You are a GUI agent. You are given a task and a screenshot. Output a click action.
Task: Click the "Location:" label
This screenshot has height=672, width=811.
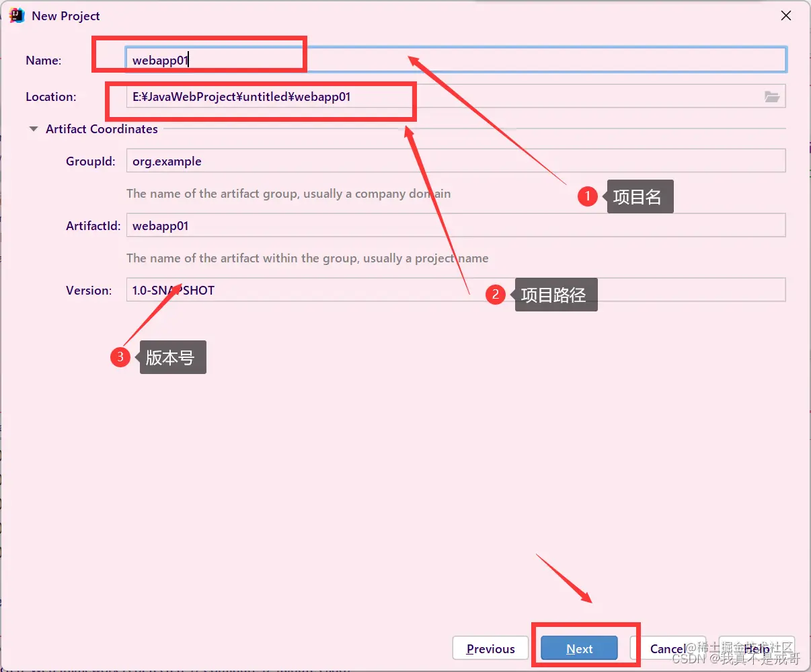pyautogui.click(x=51, y=97)
